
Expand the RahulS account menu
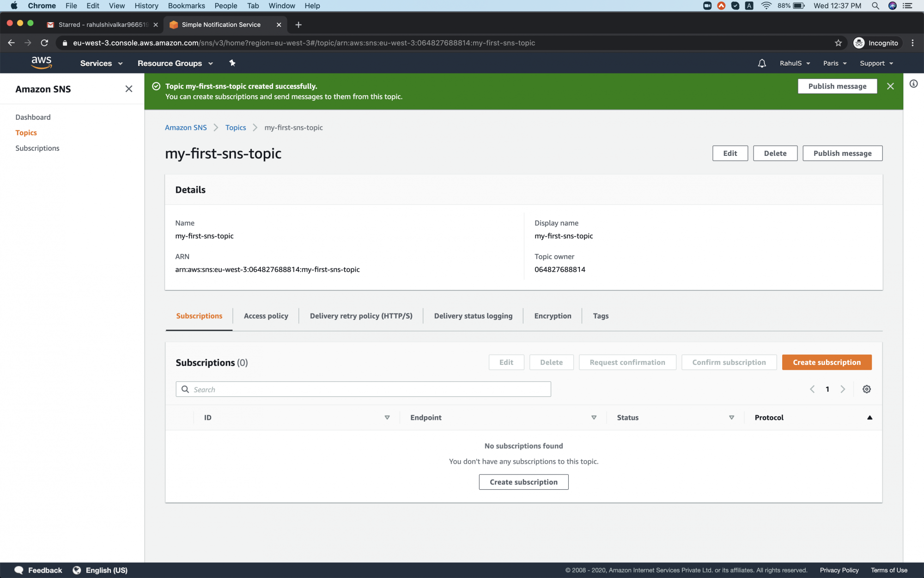[x=794, y=63]
